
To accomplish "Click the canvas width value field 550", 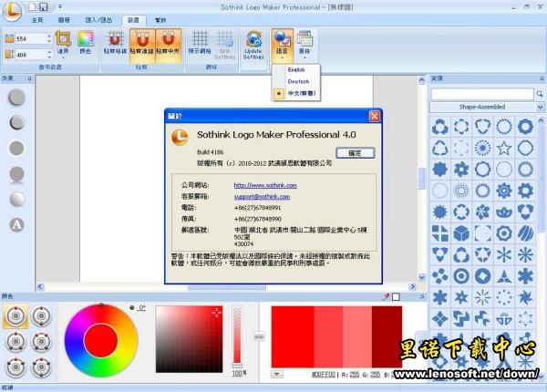I will (30, 38).
